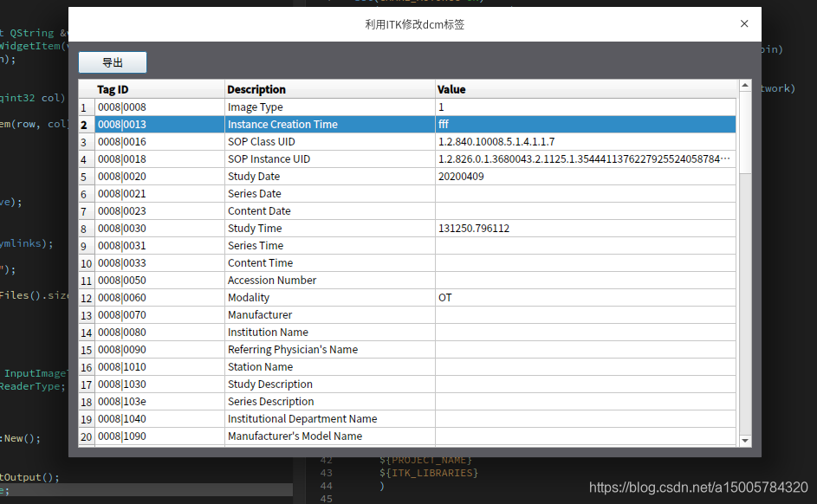Select row header number 2
Viewport: 817px width, 504px height.
click(87, 125)
